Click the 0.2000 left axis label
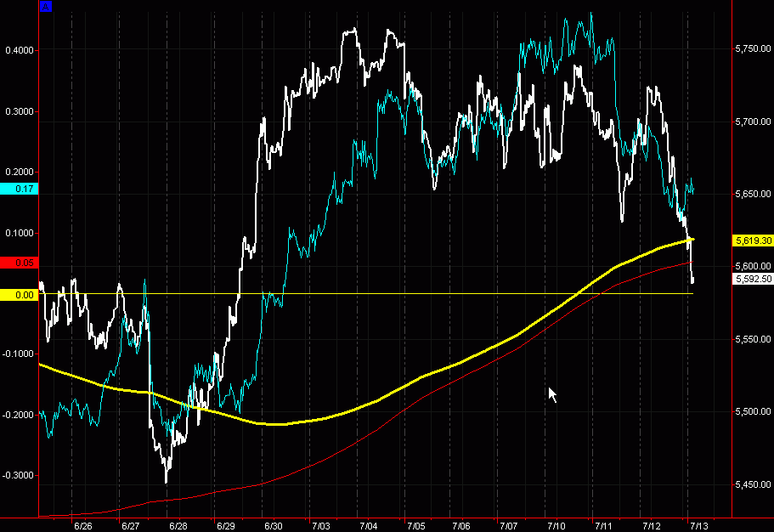 tap(20, 172)
